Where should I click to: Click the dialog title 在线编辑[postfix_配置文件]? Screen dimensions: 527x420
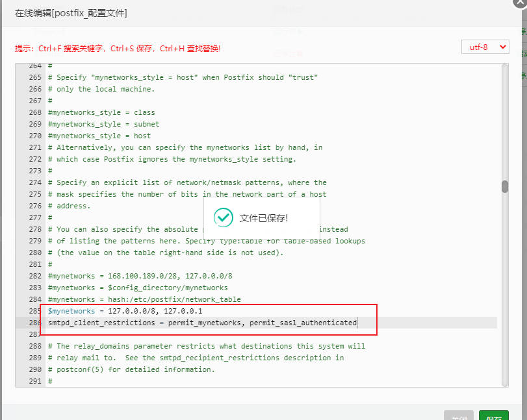pyautogui.click(x=71, y=13)
